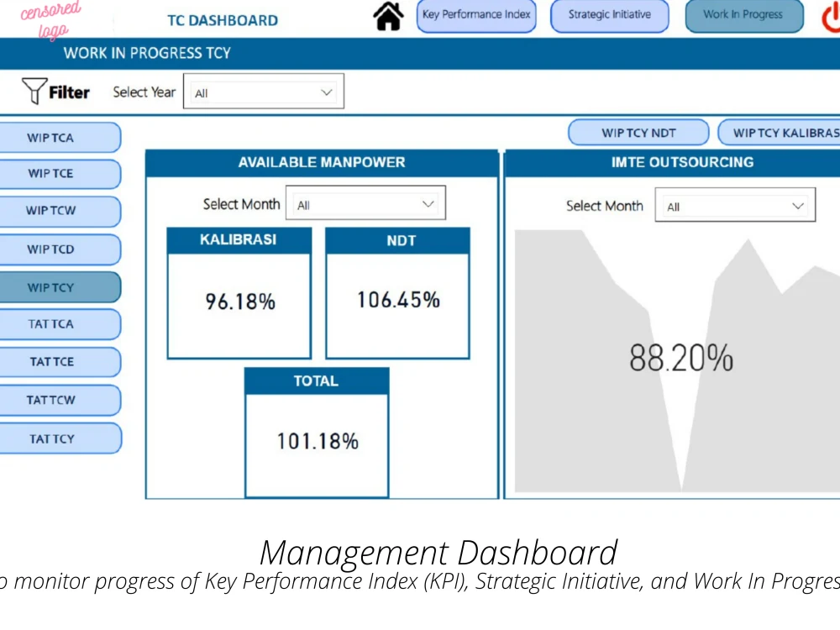Click the IMTE outsourcing area chart
This screenshot has width=840, height=630.
click(x=677, y=360)
